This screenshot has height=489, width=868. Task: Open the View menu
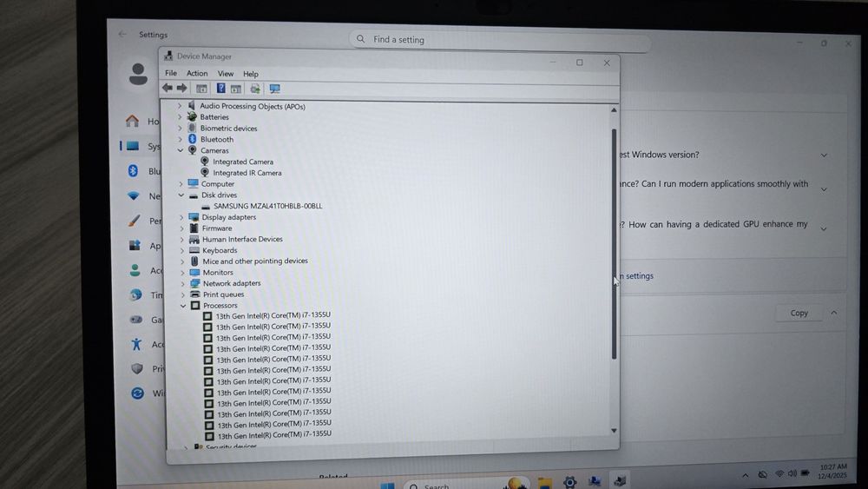[x=226, y=74]
